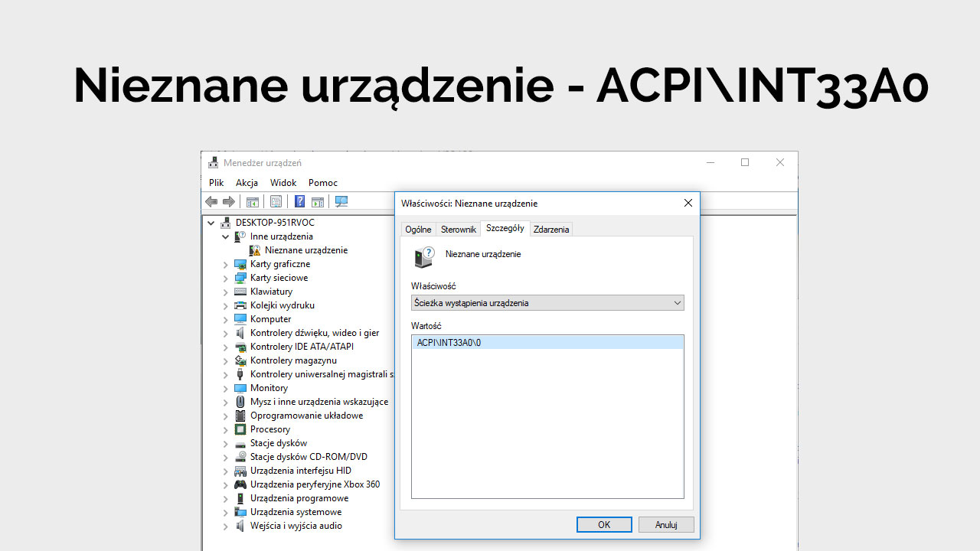Click the Inne urządzenia category icon
The width and height of the screenshot is (980, 551).
[240, 236]
